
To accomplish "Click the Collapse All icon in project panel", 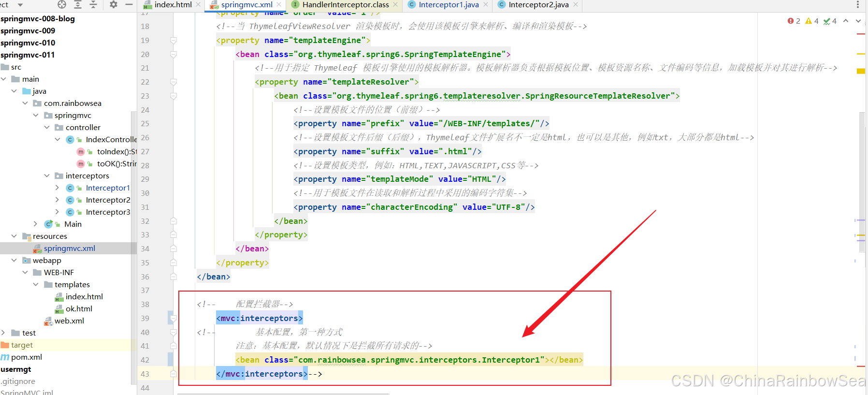I will [x=93, y=4].
